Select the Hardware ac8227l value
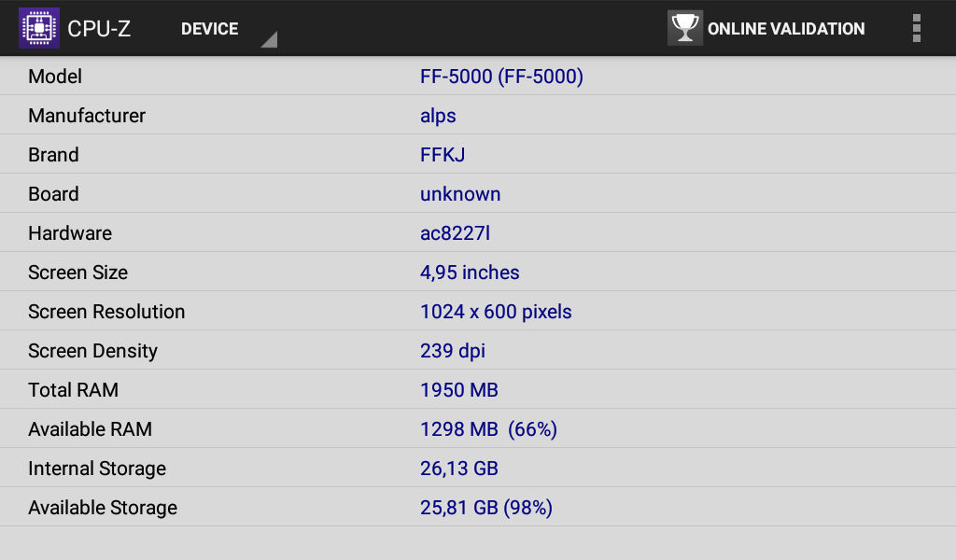The width and height of the screenshot is (956, 560). click(x=455, y=233)
